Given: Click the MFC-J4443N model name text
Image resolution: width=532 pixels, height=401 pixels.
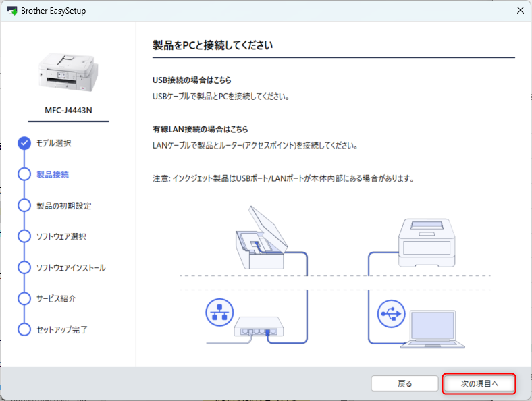Looking at the screenshot, I should [68, 110].
